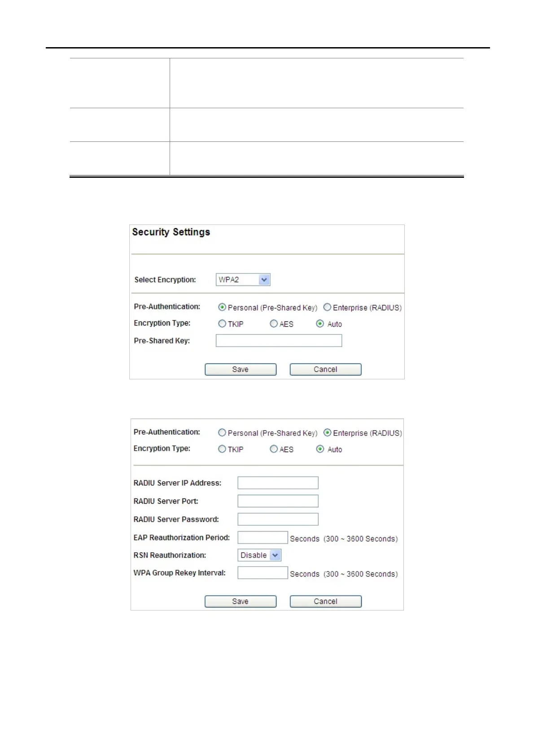The width and height of the screenshot is (534, 756).
Task: Cancel the RADIUS settings panel
Action: point(325,602)
